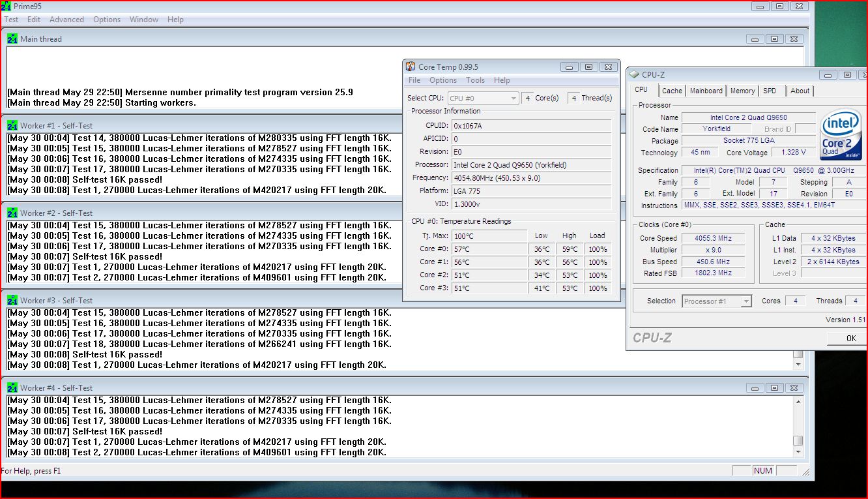Open the Edit menu in Prime95
Viewport: 868px width, 499px height.
[x=34, y=20]
